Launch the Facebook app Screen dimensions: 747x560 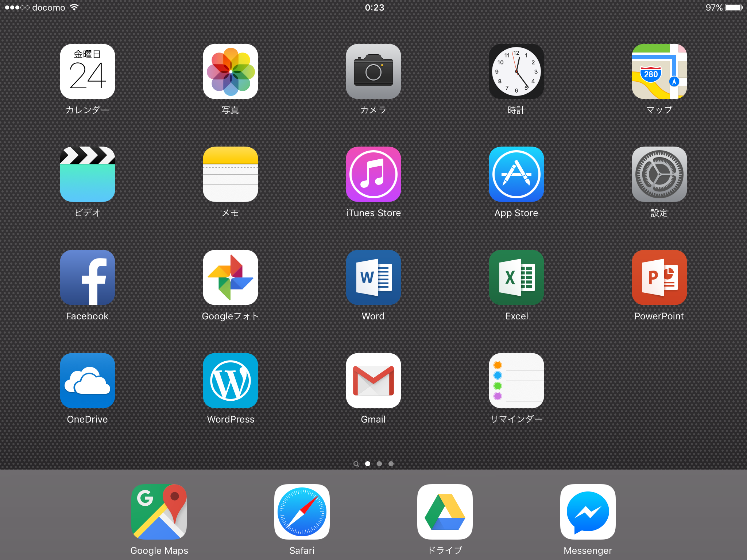pyautogui.click(x=88, y=277)
